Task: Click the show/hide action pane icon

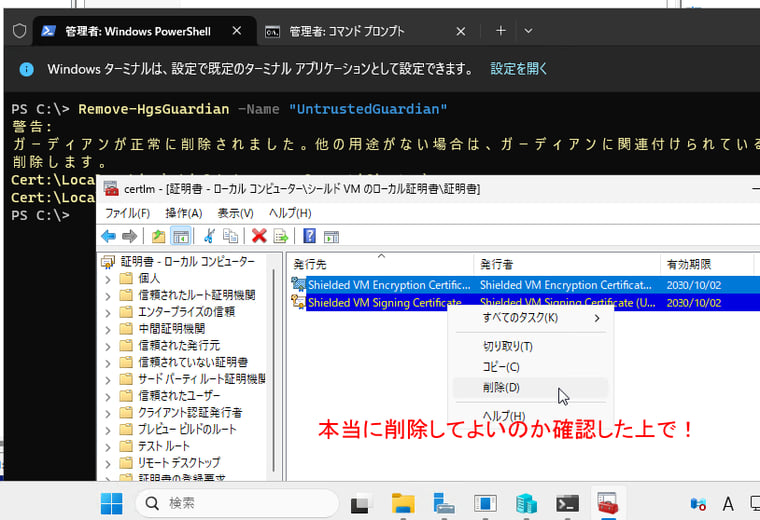Action: coord(331,237)
